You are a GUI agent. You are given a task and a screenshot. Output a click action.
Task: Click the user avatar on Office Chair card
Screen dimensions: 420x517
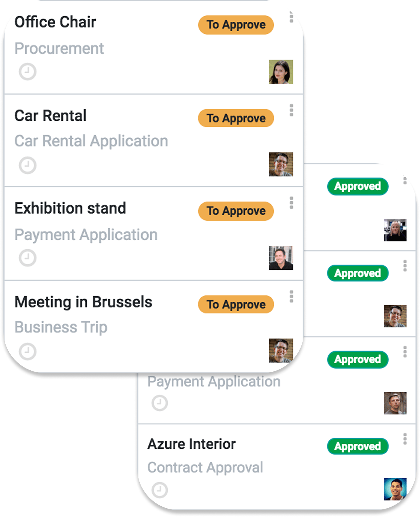click(281, 72)
